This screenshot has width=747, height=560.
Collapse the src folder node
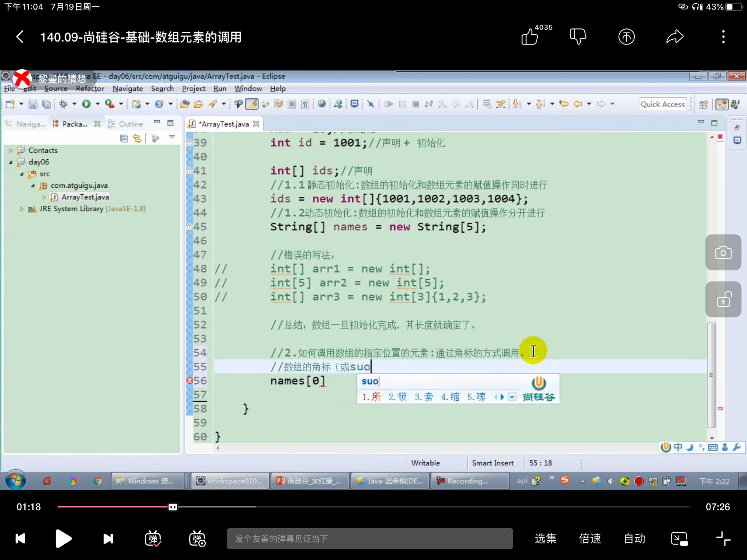click(x=22, y=174)
